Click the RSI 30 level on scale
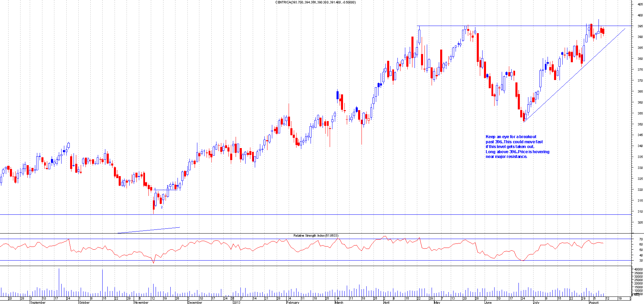644x304 pixels. pyautogui.click(x=641, y=261)
